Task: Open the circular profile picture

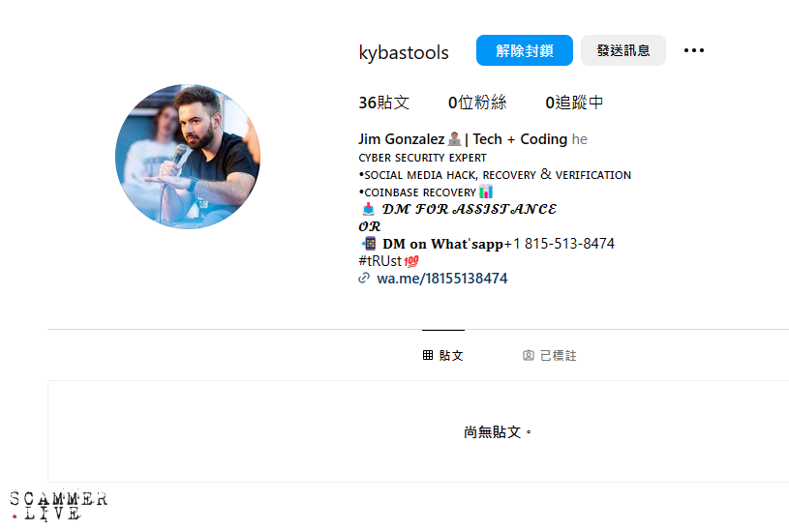Action: coord(188,157)
